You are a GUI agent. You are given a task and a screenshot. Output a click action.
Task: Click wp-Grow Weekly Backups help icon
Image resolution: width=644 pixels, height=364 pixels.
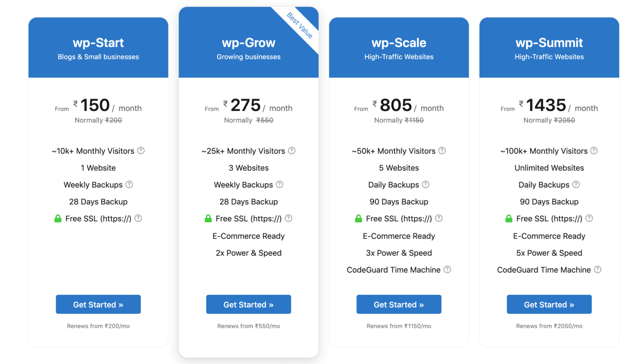click(280, 184)
